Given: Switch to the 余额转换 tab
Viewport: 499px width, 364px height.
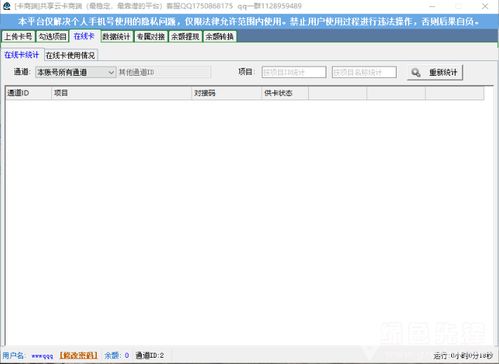Looking at the screenshot, I should tap(220, 36).
